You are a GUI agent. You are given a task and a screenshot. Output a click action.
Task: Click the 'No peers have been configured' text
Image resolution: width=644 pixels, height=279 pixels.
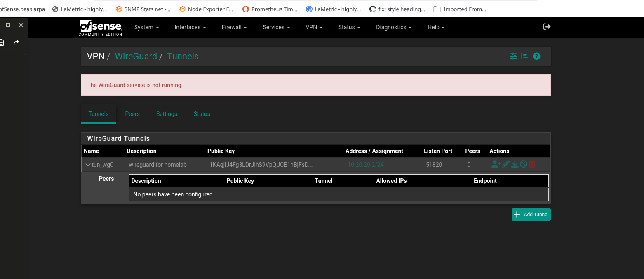click(173, 194)
